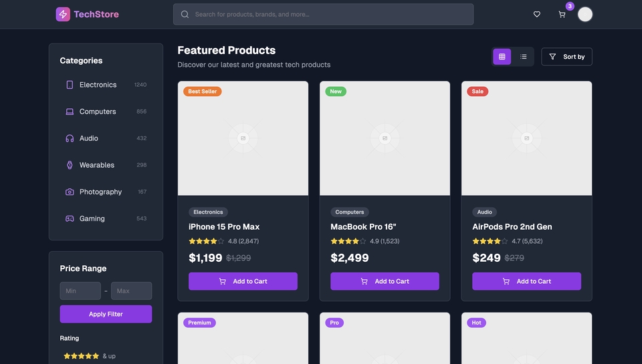Click the New badge on MacBook card
The width and height of the screenshot is (642, 364).
(336, 92)
